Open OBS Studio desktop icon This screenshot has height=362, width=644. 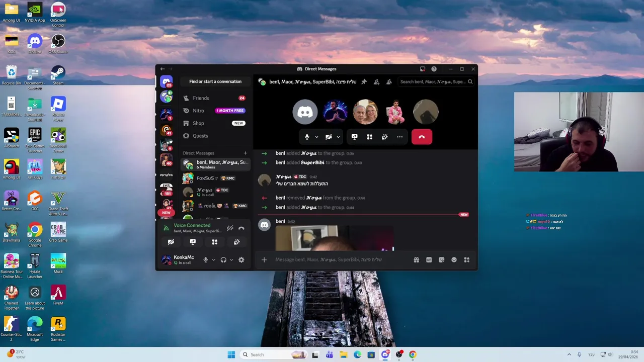(x=58, y=44)
